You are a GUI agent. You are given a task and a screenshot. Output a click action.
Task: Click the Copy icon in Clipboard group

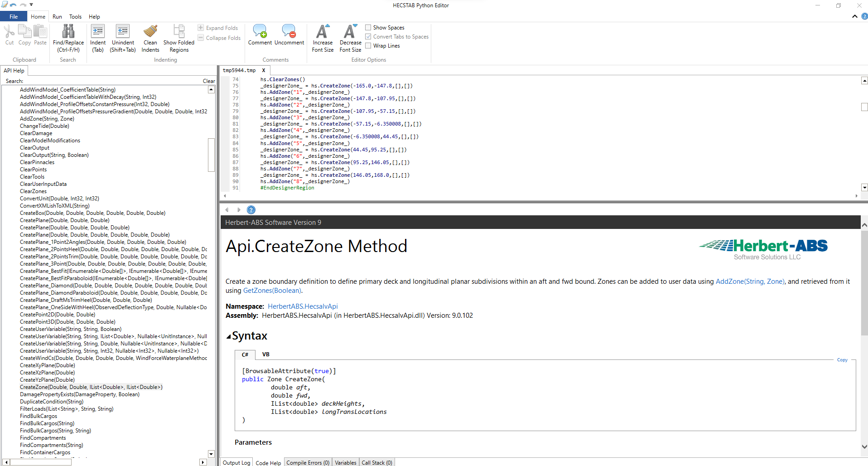point(24,31)
